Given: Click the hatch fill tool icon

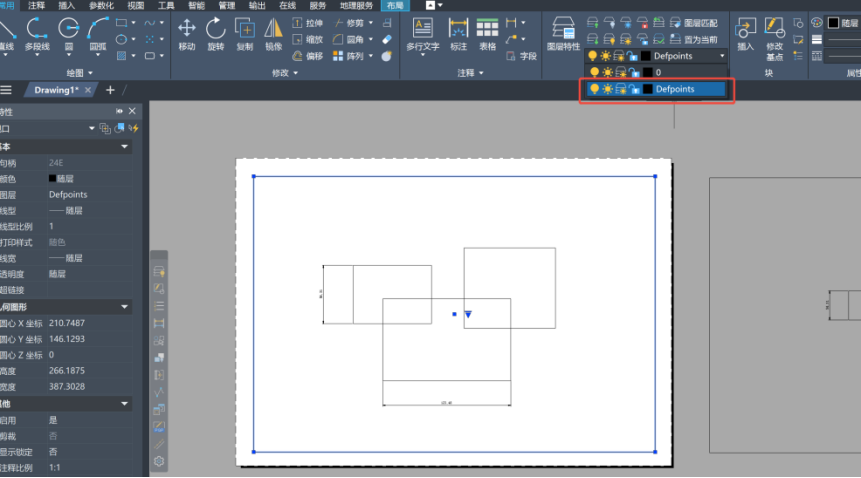Looking at the screenshot, I should coord(122,56).
